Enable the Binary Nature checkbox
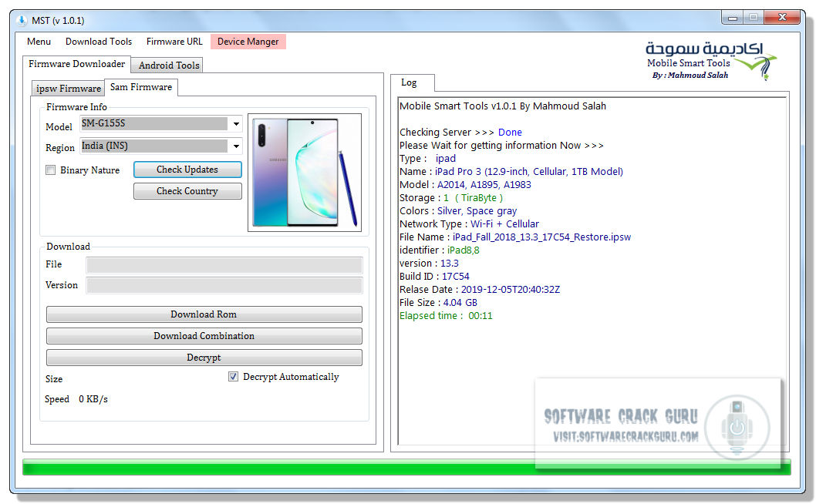The image size is (816, 504). 50,170
